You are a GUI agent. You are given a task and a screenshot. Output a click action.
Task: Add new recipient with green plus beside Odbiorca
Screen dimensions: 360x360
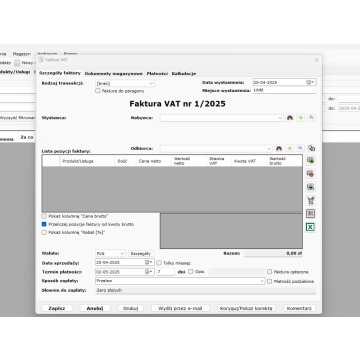[x=290, y=148]
